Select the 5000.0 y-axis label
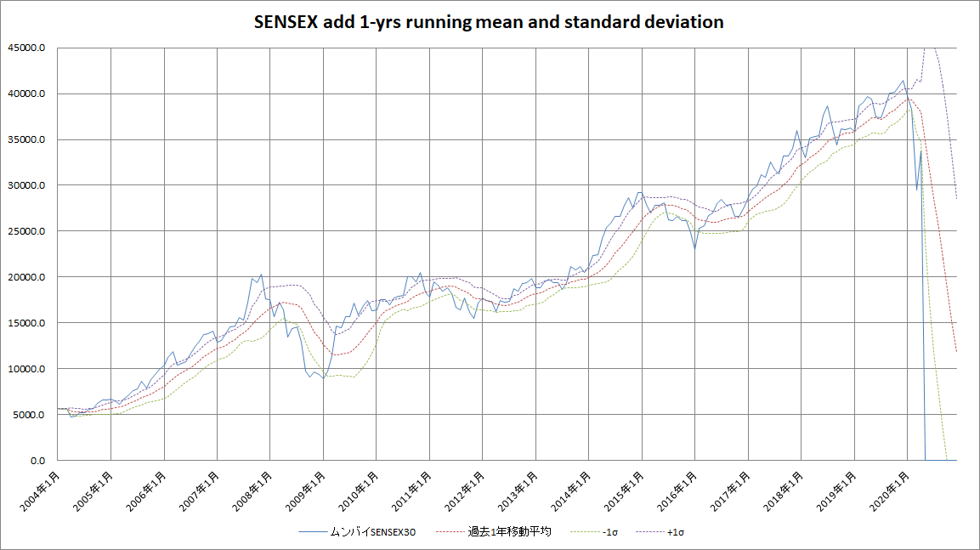The image size is (980, 550). tap(29, 414)
